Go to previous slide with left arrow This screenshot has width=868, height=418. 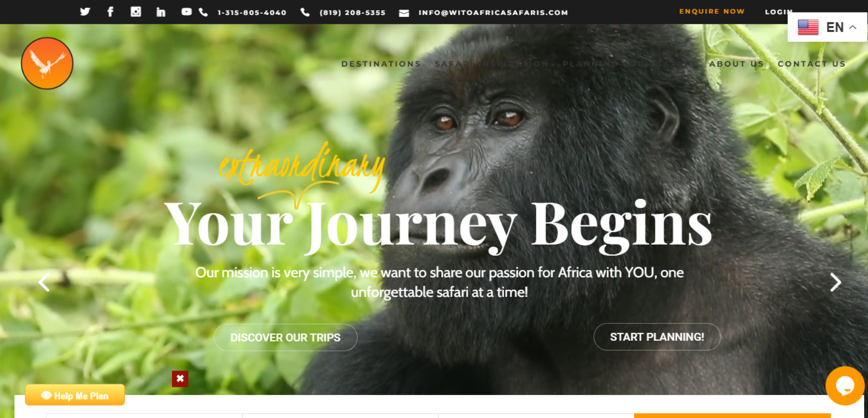click(44, 283)
